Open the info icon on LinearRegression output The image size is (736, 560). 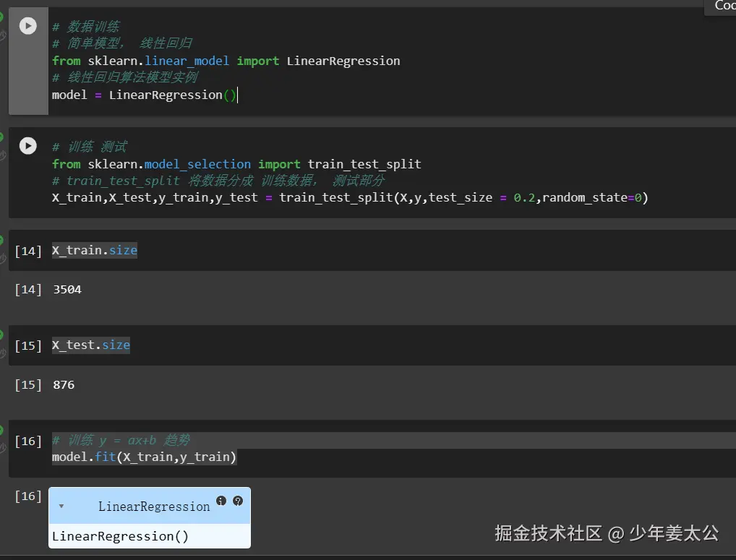coord(221,501)
